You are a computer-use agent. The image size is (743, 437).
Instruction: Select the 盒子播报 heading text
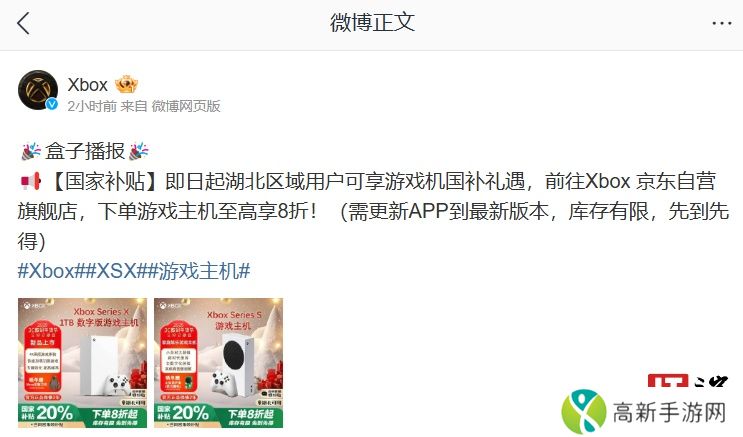85,152
